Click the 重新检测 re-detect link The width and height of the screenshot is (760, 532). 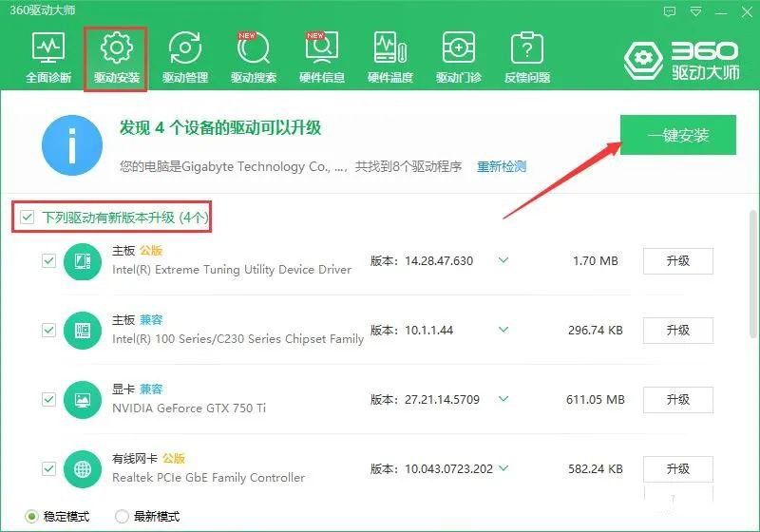(x=501, y=166)
